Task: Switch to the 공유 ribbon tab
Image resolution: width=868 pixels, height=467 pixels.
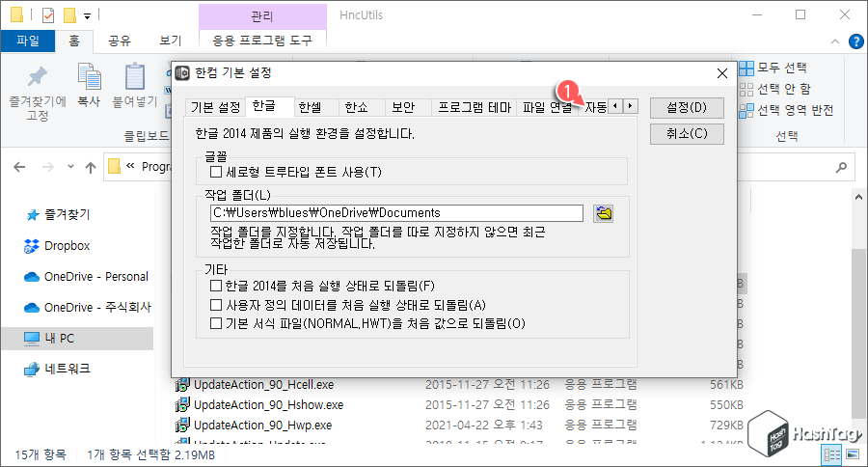Action: 119,41
